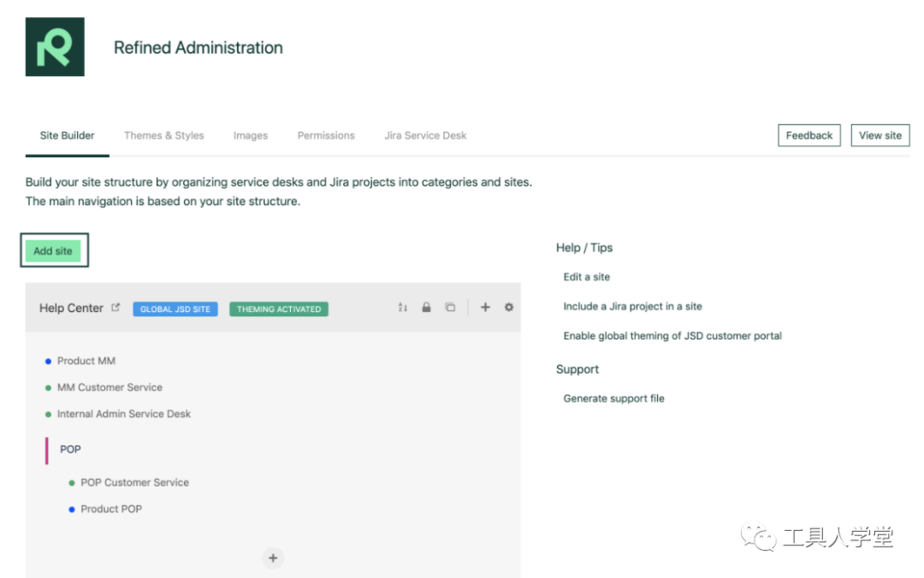
Task: Click the THEMING ACTIVATED badge
Action: pos(279,310)
